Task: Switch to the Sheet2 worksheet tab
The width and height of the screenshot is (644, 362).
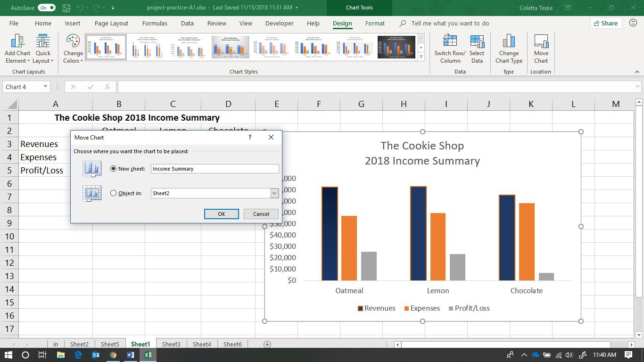Action: click(x=79, y=344)
